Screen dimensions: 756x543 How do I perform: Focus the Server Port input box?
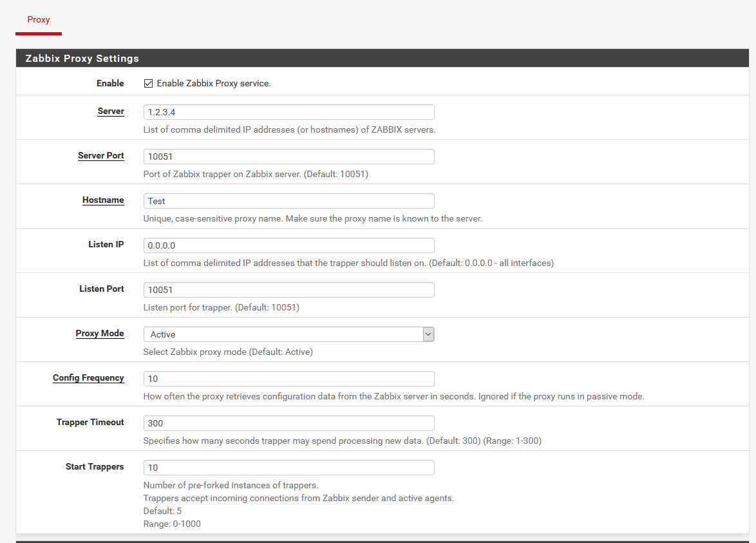[288, 157]
